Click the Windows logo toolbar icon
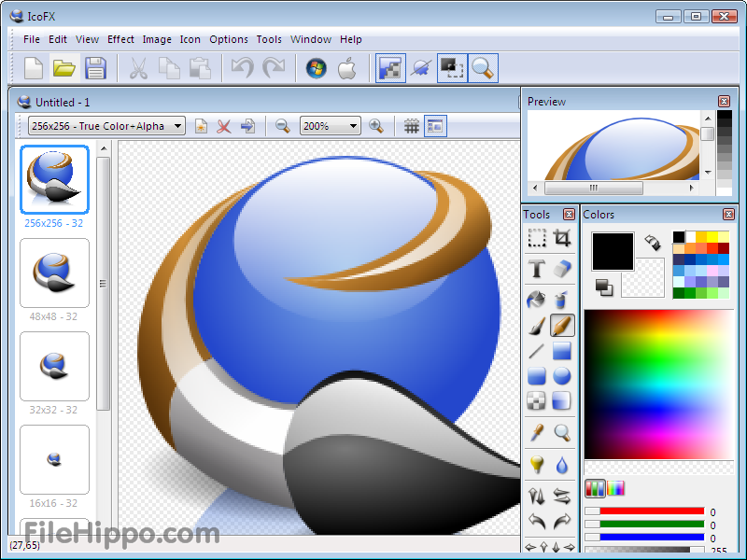The height and width of the screenshot is (560, 747). tap(315, 67)
